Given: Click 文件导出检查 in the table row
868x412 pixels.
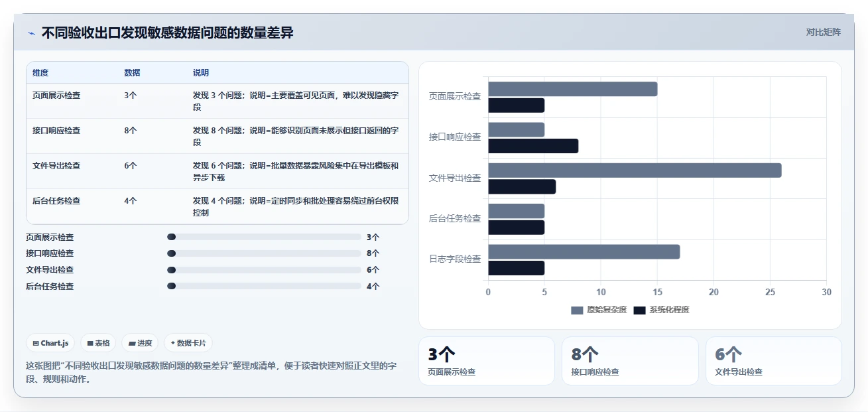Looking at the screenshot, I should (x=56, y=165).
